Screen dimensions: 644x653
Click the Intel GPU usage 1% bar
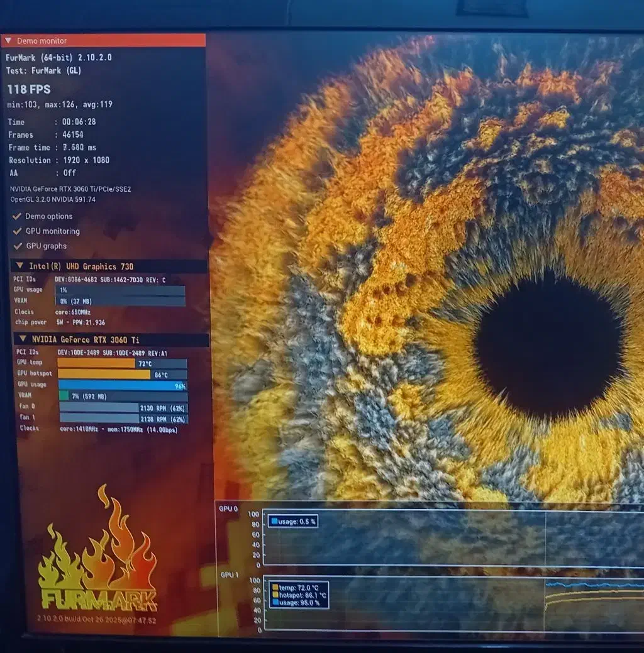click(119, 290)
